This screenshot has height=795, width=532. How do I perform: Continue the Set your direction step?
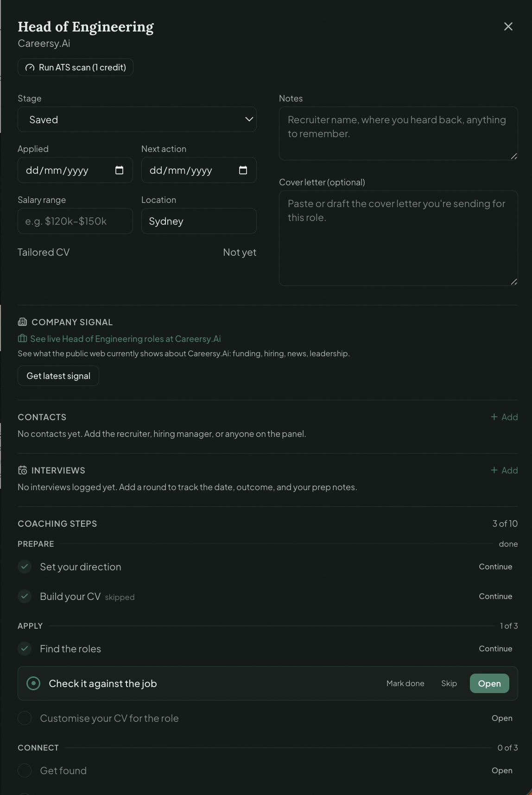pos(495,567)
